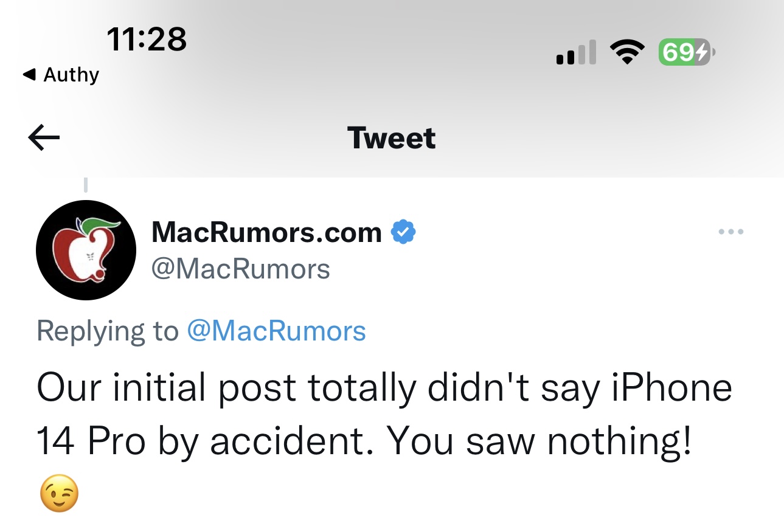The width and height of the screenshot is (784, 532).
Task: Tap the 11:28 clock in status bar
Action: [147, 40]
